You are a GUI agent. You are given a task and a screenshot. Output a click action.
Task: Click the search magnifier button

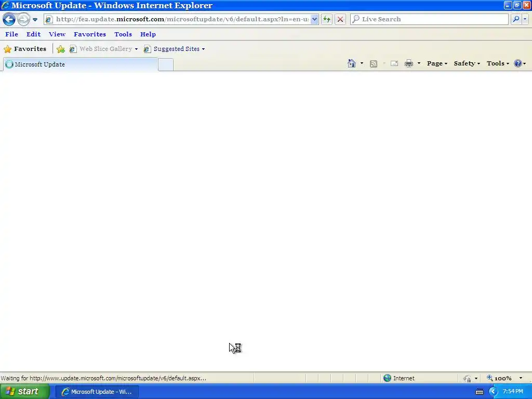click(516, 19)
